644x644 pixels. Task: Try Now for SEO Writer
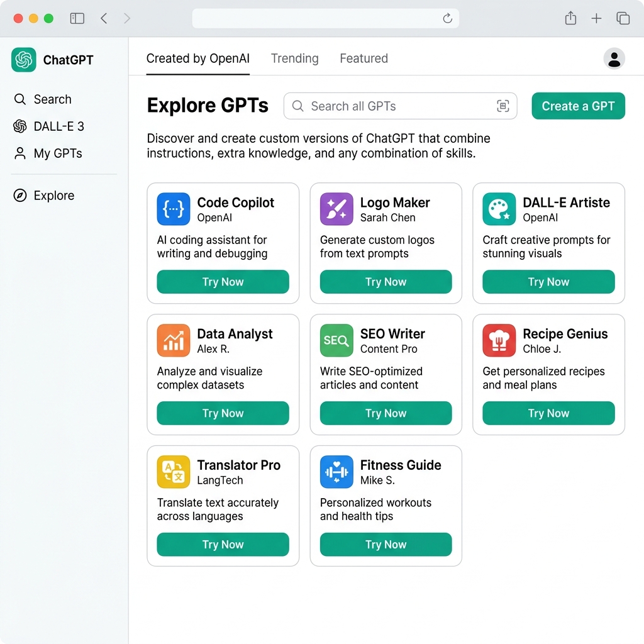coord(386,413)
